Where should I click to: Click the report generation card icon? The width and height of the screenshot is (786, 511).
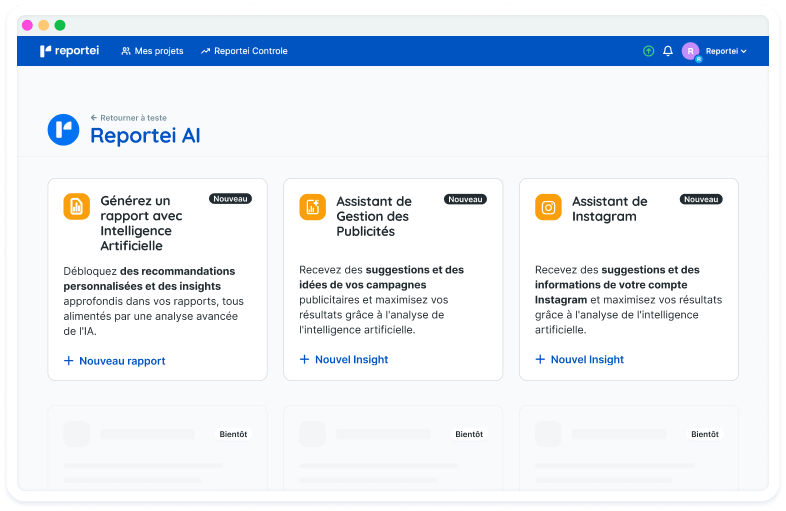77,206
